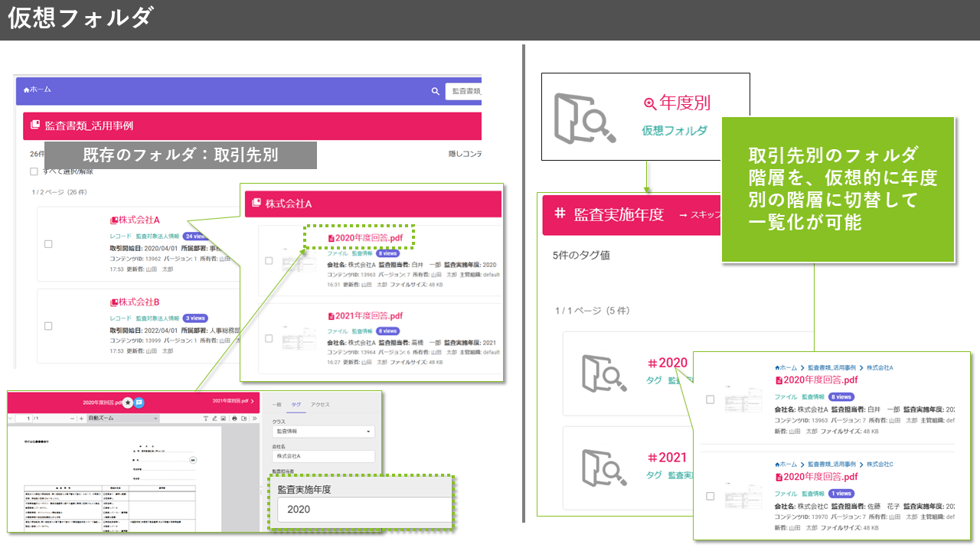Open the 自動ズーム zoom dropdown
Screen dimensions: 980x551
click(x=122, y=419)
